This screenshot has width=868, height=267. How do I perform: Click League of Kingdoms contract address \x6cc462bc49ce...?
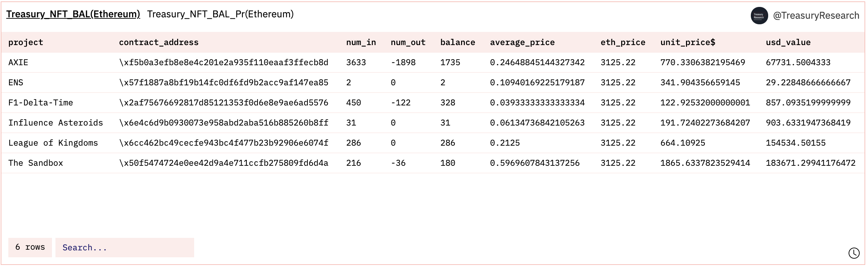[224, 143]
